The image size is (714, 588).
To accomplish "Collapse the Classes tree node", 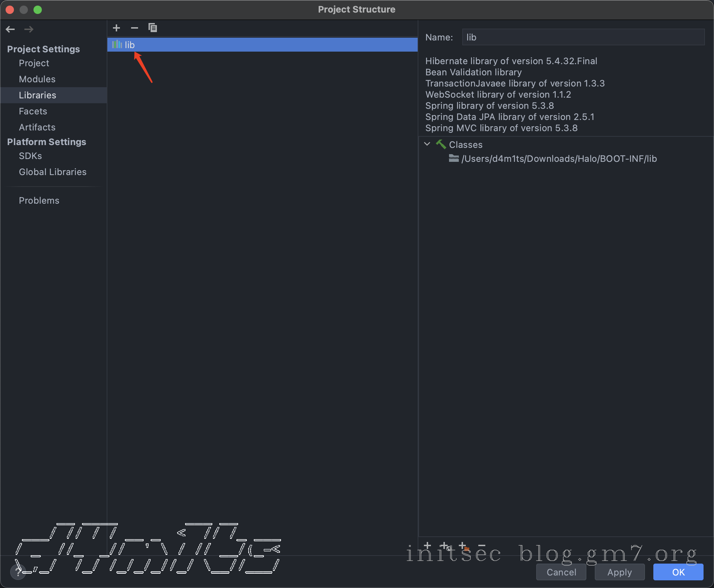I will point(427,144).
